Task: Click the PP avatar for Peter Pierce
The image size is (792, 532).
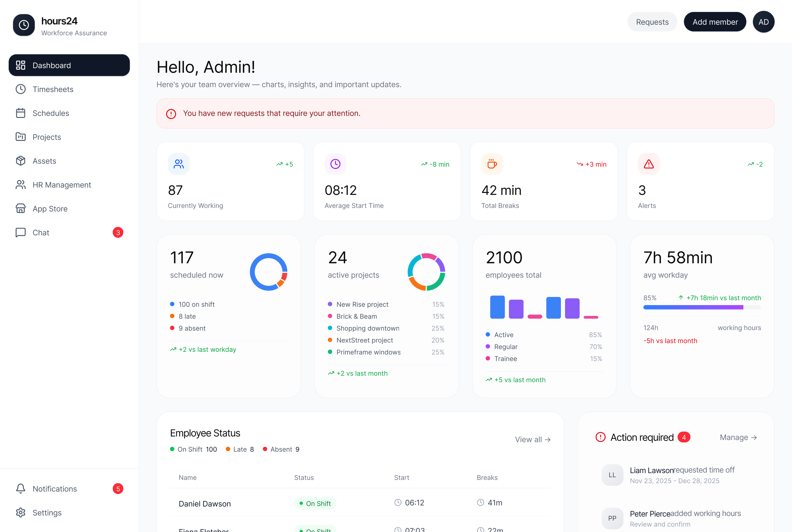Action: click(612, 518)
